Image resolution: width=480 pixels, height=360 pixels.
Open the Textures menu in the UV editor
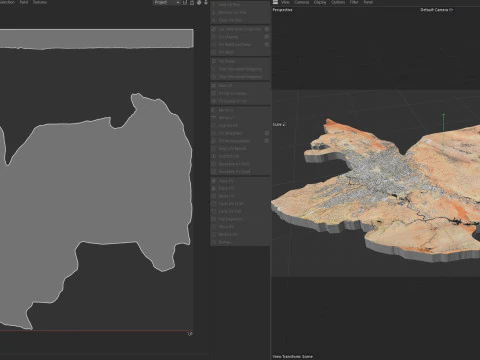(x=40, y=2)
